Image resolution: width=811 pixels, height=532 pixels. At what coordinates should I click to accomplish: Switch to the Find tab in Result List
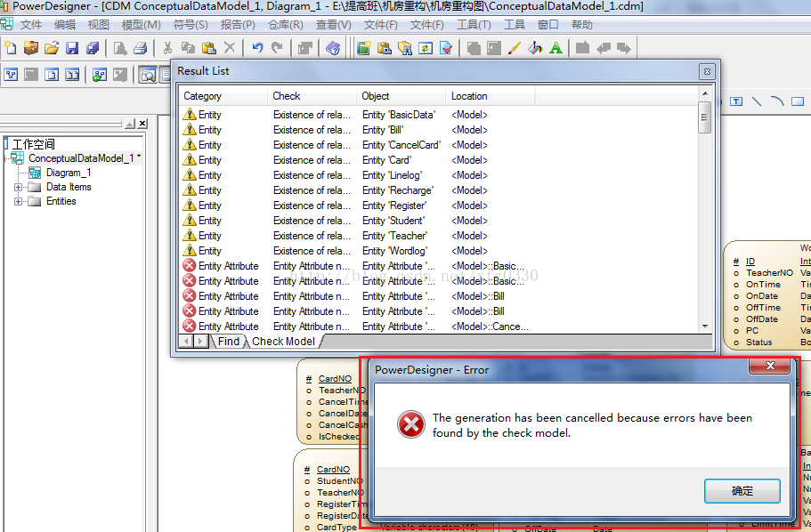228,342
